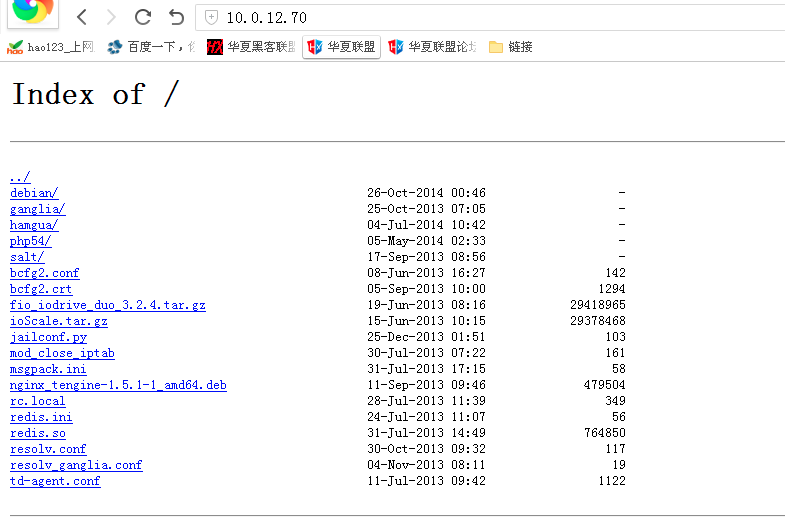This screenshot has width=785, height=522.
Task: Open td-agent.conf file
Action: click(x=55, y=481)
